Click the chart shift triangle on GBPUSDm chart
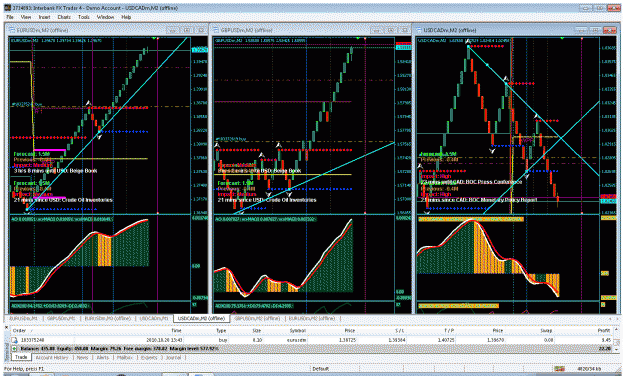 [358, 38]
